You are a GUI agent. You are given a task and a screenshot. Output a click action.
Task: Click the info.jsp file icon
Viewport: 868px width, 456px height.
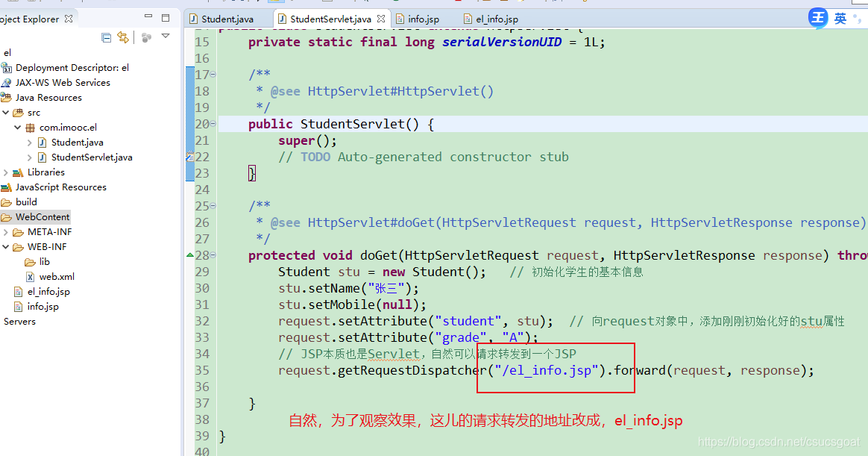[18, 307]
